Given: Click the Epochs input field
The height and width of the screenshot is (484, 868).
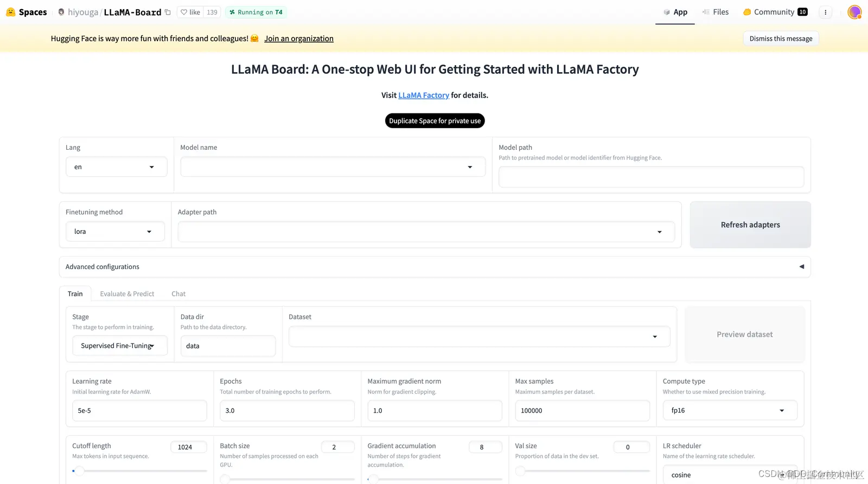Looking at the screenshot, I should click(287, 410).
